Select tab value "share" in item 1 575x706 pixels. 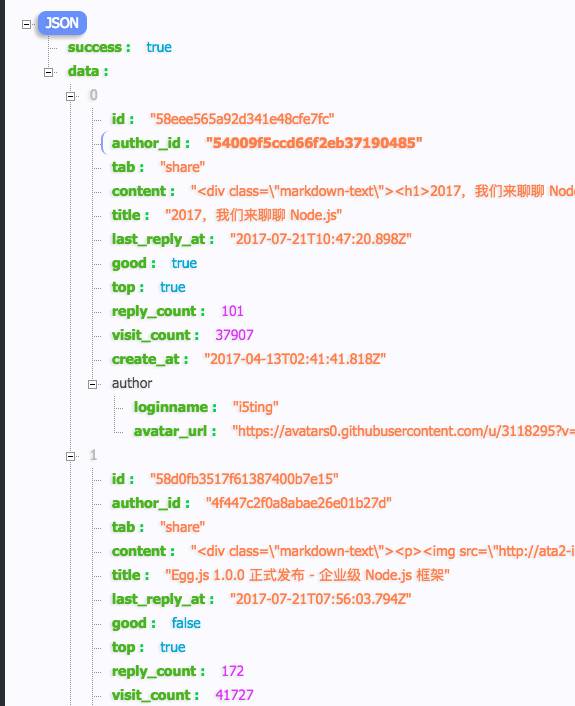tap(182, 527)
